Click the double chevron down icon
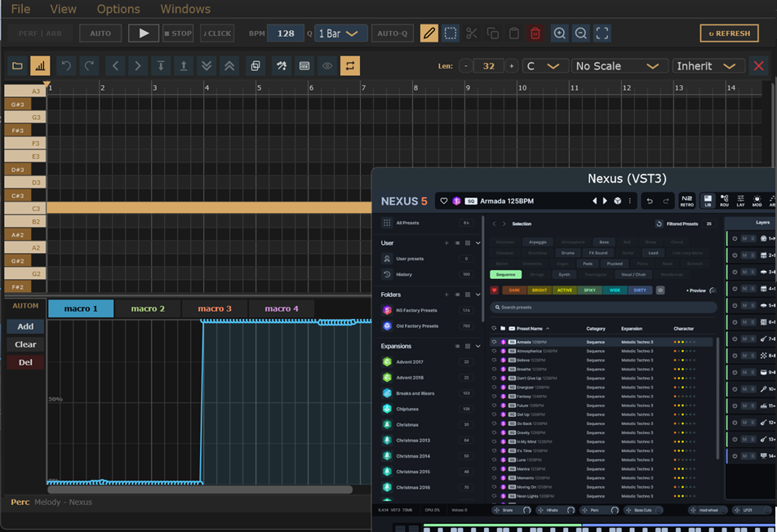This screenshot has height=532, width=777. coord(206,66)
